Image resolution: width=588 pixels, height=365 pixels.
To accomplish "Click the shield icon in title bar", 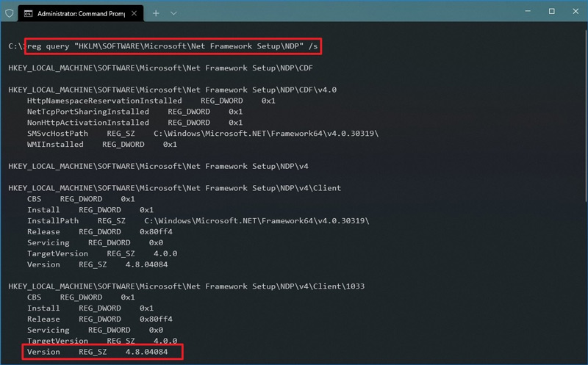I will (10, 13).
